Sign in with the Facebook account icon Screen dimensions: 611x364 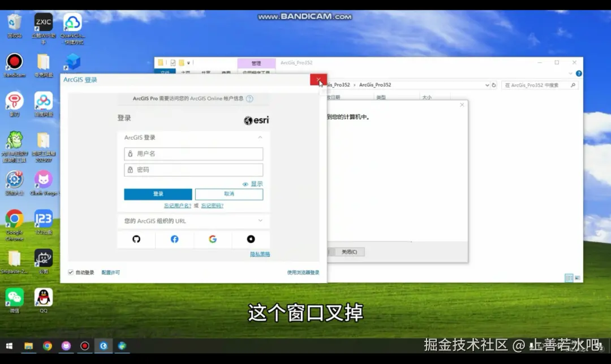174,239
